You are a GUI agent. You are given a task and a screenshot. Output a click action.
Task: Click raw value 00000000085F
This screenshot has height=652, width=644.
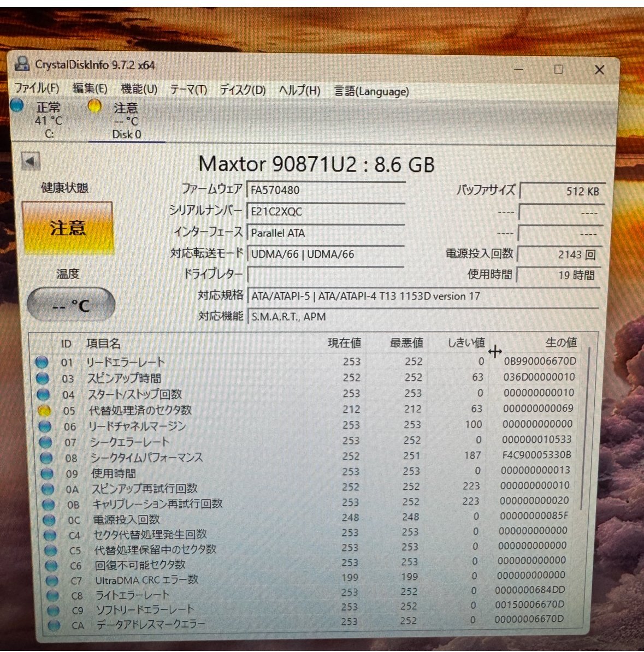[534, 515]
